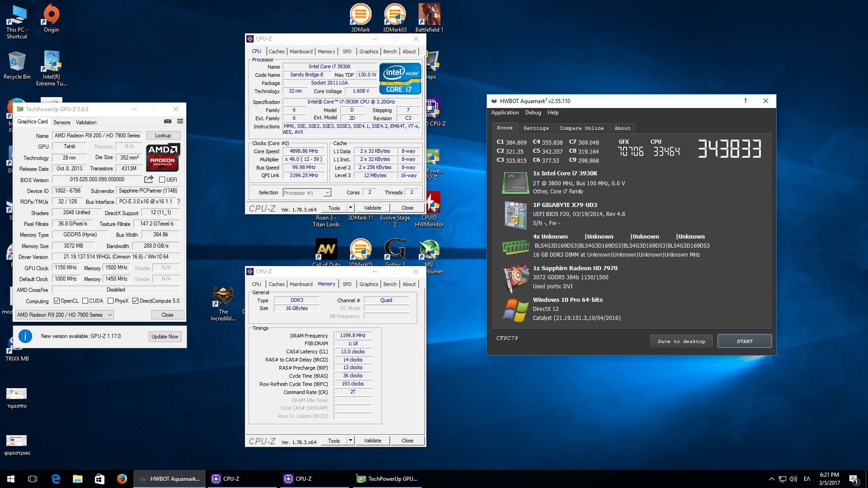The image size is (868, 488).
Task: Open the This PC shortcut icon
Action: tap(17, 21)
